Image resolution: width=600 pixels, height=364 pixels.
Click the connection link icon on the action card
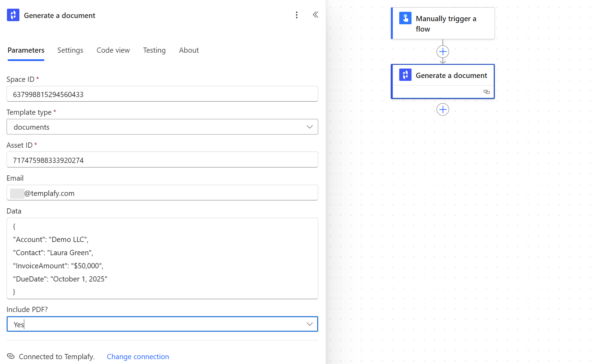point(487,92)
